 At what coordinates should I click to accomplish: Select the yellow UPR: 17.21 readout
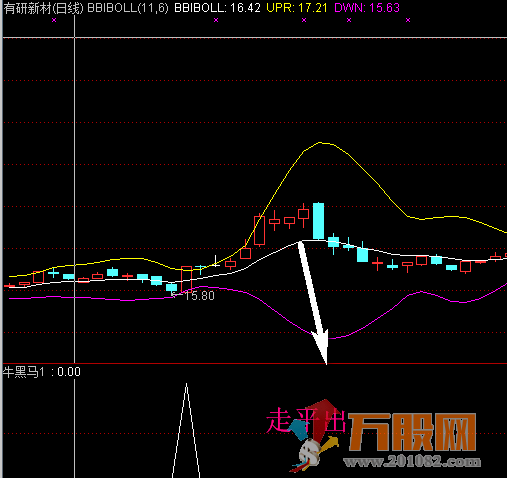coord(297,8)
